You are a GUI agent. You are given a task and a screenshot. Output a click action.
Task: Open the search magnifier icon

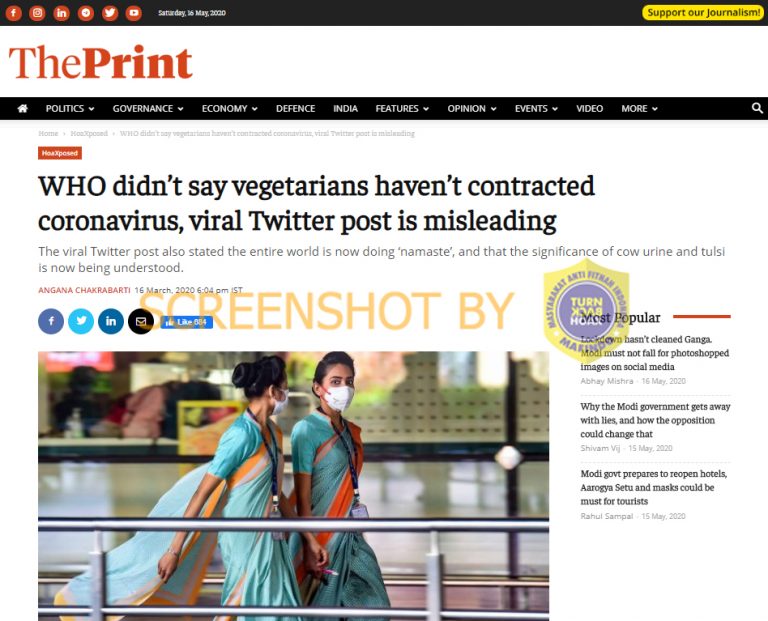tap(757, 108)
